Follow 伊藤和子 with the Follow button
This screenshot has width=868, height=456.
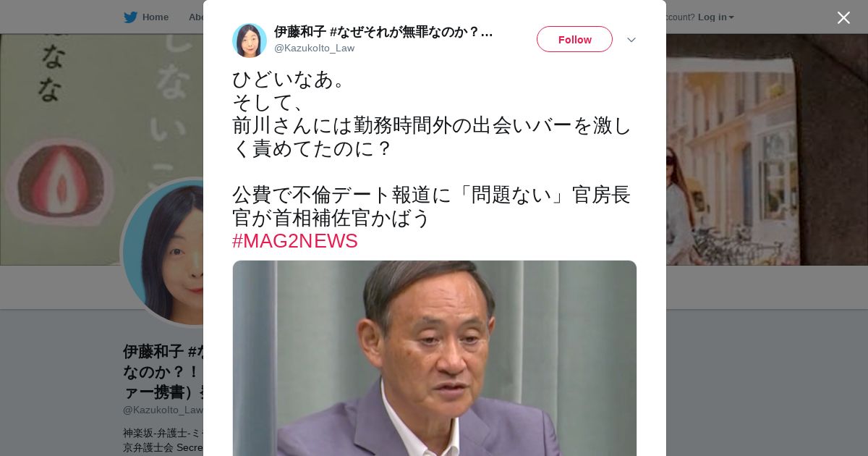pos(574,39)
